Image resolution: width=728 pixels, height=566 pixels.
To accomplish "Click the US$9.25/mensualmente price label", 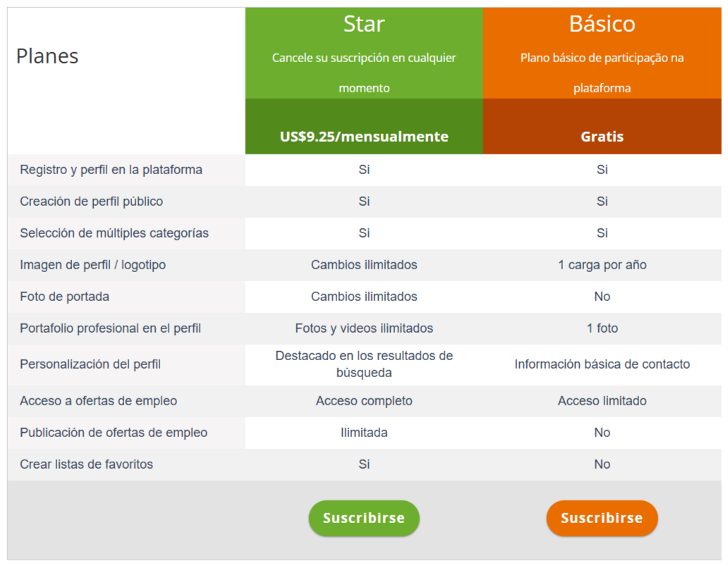I will (x=364, y=137).
